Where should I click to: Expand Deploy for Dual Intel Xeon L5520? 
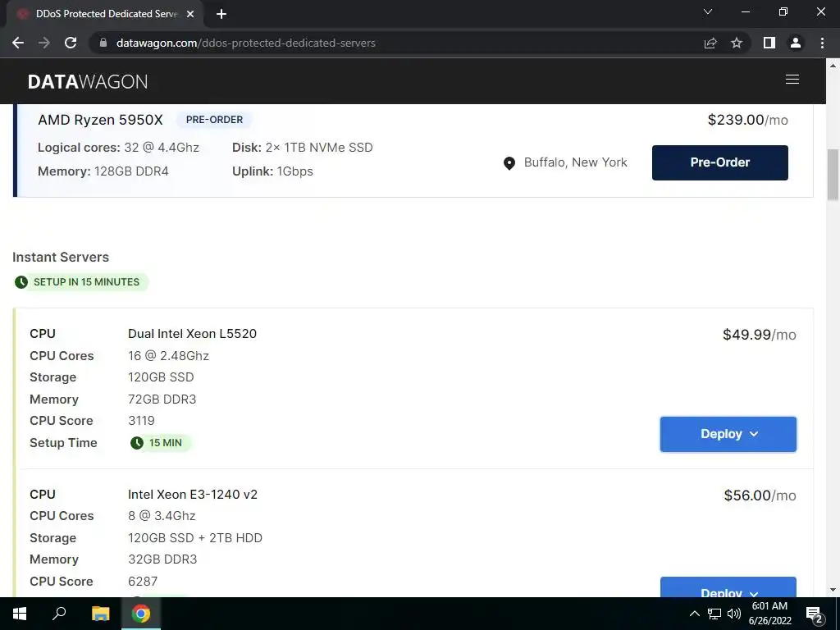[728, 434]
